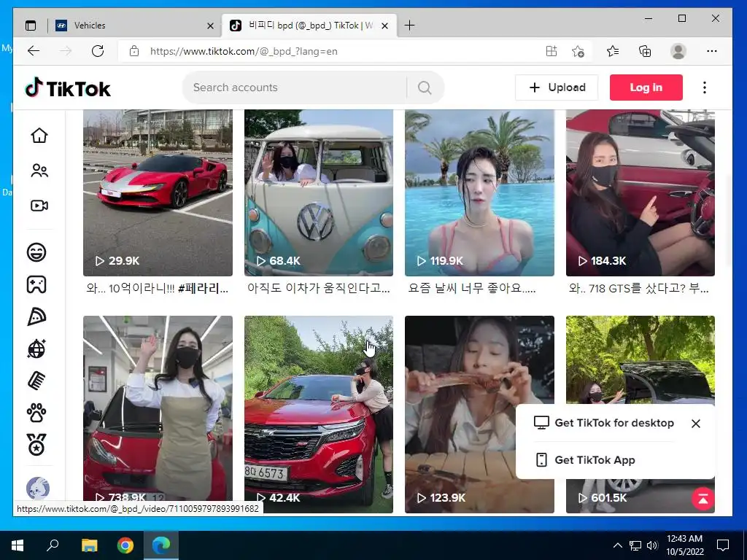Open TikTok more options three-dot menu
Viewport: 747px width, 560px height.
point(705,87)
